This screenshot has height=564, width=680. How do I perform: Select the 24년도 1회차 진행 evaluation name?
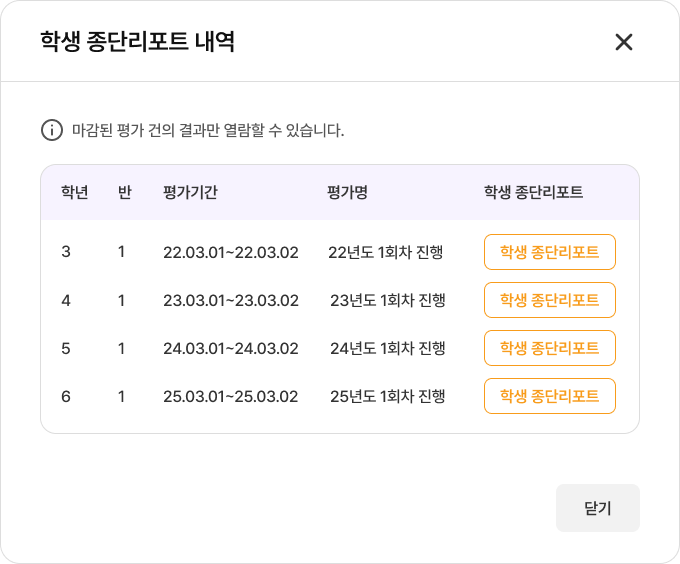tap(387, 348)
